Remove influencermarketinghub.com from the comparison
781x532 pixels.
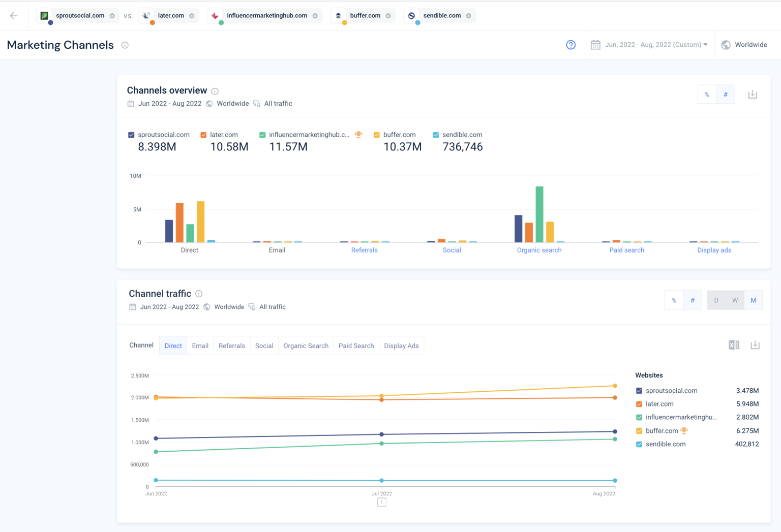tap(315, 16)
